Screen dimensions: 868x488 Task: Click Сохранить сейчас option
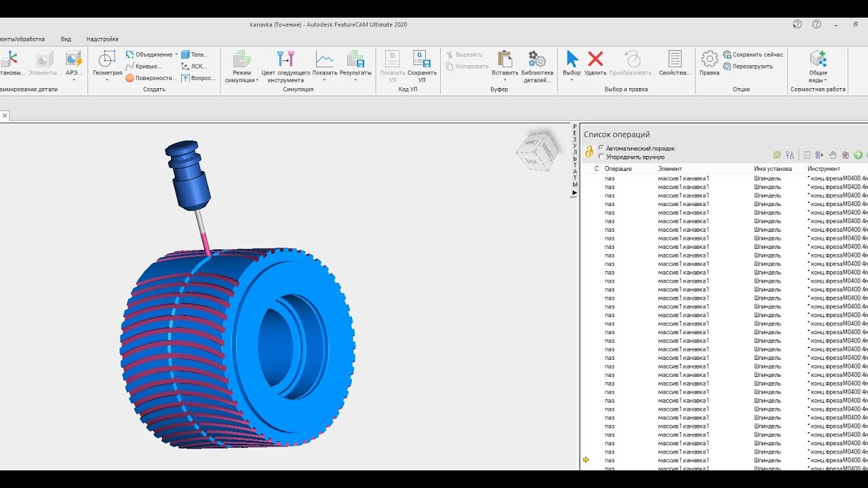(753, 54)
